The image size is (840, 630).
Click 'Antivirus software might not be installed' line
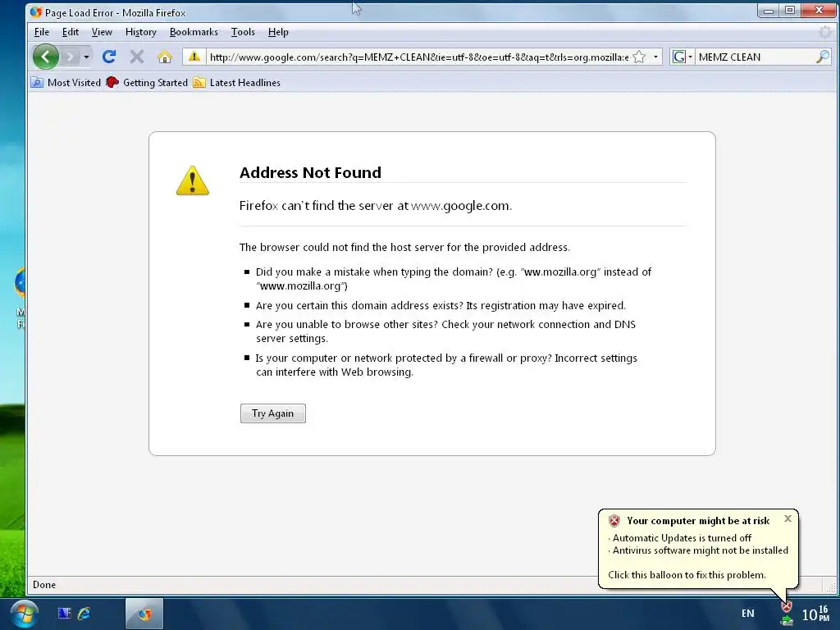(x=701, y=550)
